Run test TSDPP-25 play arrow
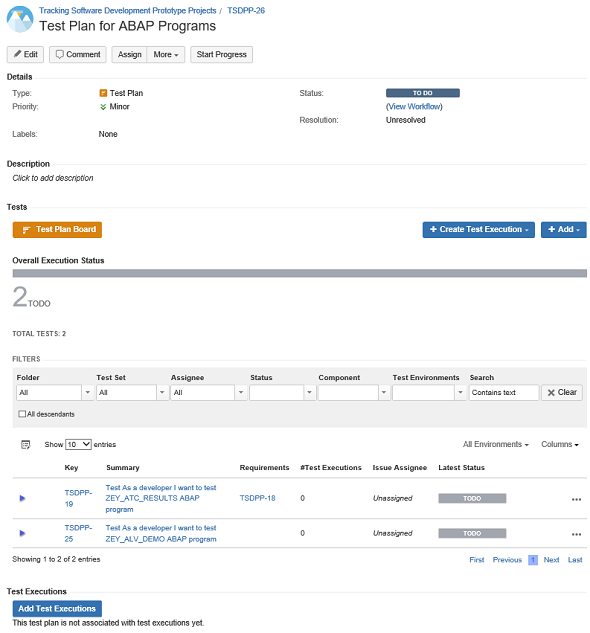Viewport: 590px width, 633px height. tap(22, 533)
